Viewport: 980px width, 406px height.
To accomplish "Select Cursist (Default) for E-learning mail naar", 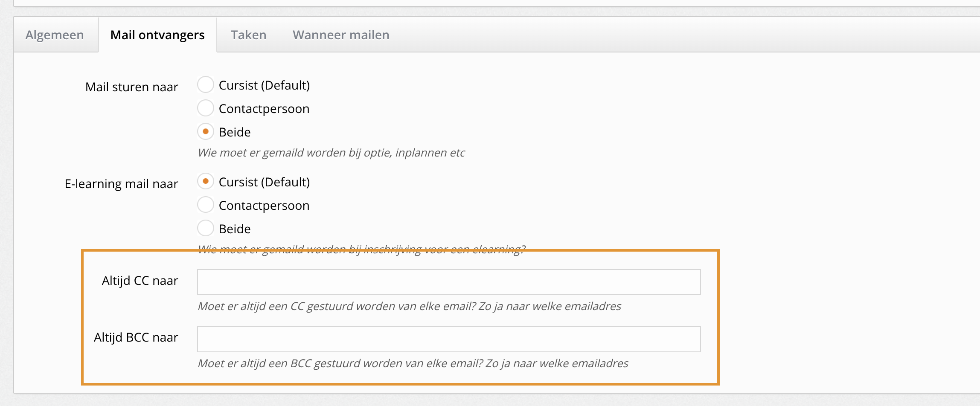I will point(206,182).
